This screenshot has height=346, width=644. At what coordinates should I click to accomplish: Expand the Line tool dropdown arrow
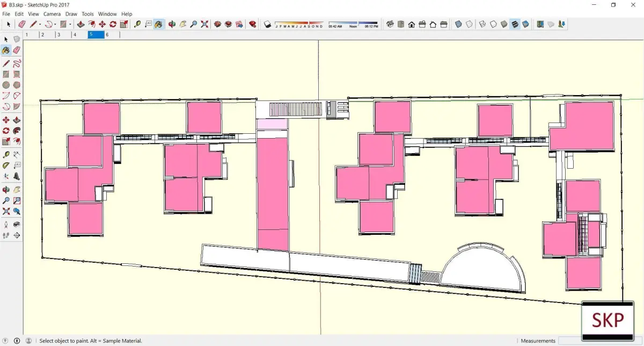tap(40, 24)
